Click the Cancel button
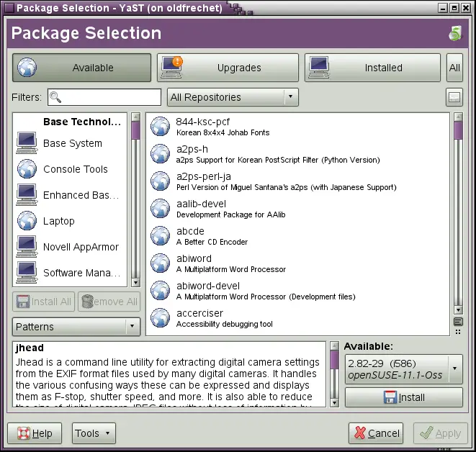 375,433
